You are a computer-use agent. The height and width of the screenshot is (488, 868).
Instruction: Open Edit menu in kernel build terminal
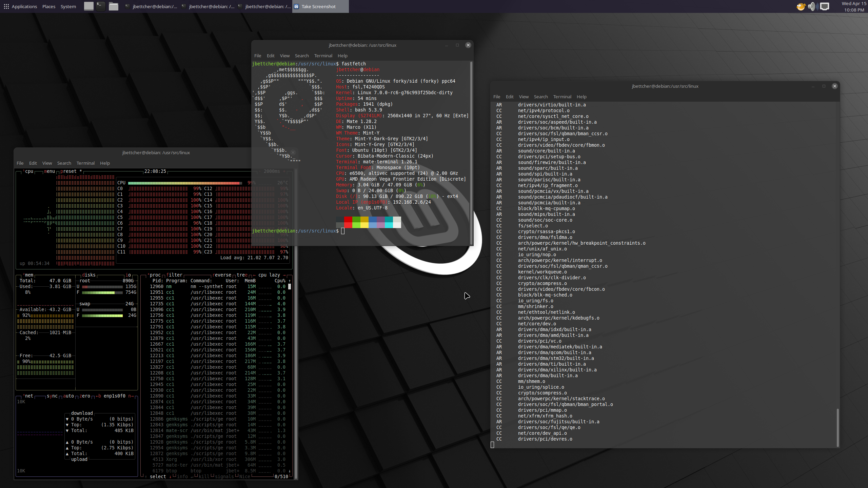(510, 97)
